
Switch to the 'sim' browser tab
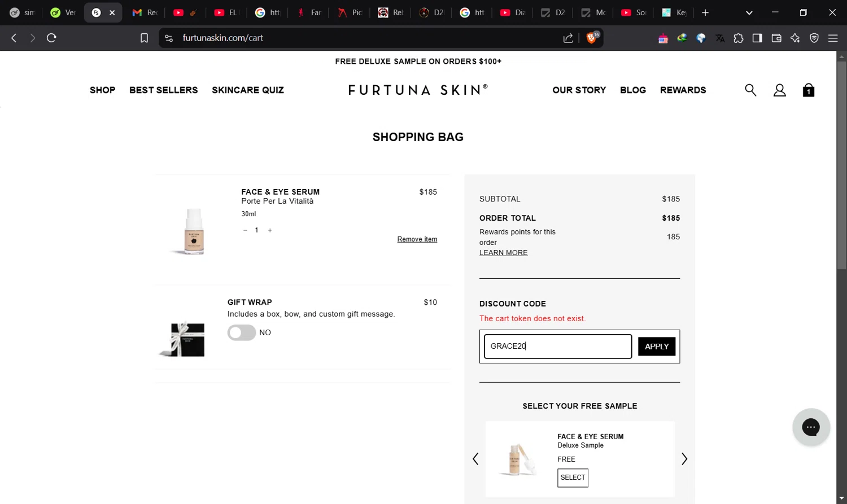(x=22, y=12)
